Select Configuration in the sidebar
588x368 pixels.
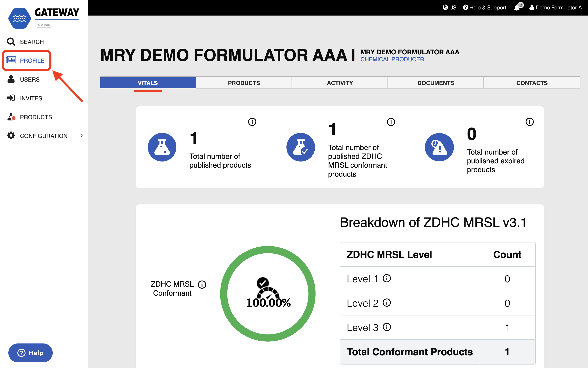pyautogui.click(x=44, y=136)
